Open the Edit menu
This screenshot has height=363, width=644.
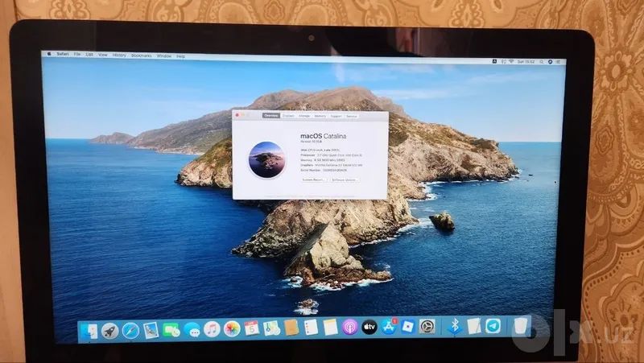(x=89, y=54)
